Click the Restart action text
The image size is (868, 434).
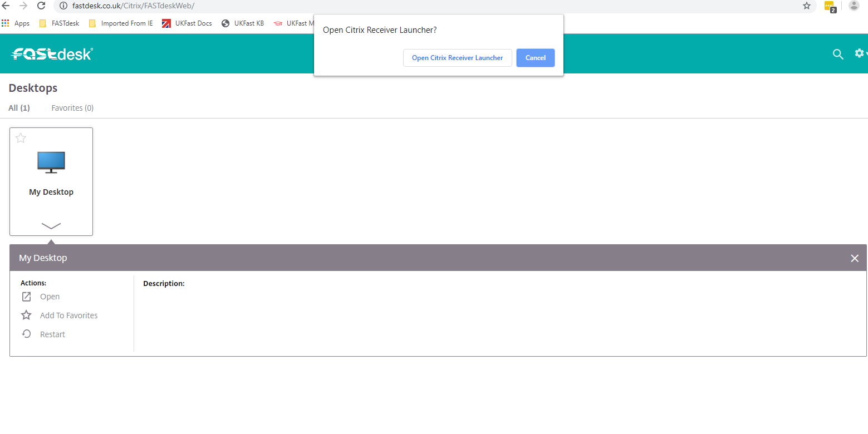[52, 334]
